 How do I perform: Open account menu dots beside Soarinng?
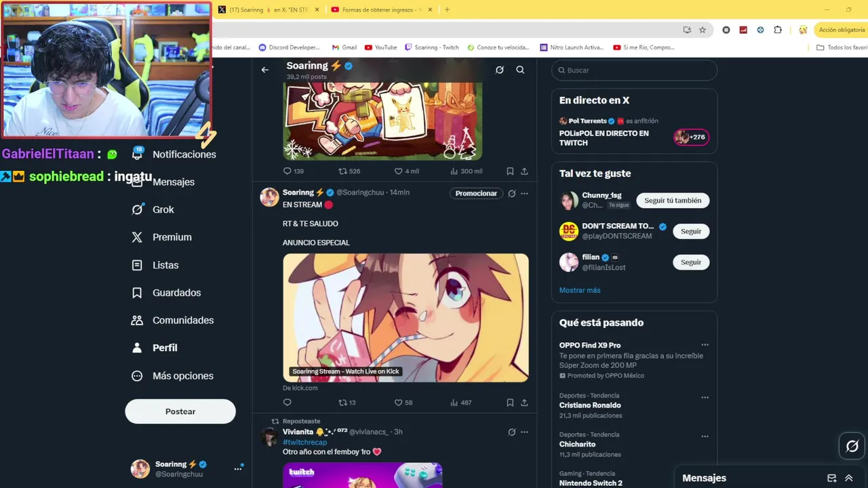238,468
